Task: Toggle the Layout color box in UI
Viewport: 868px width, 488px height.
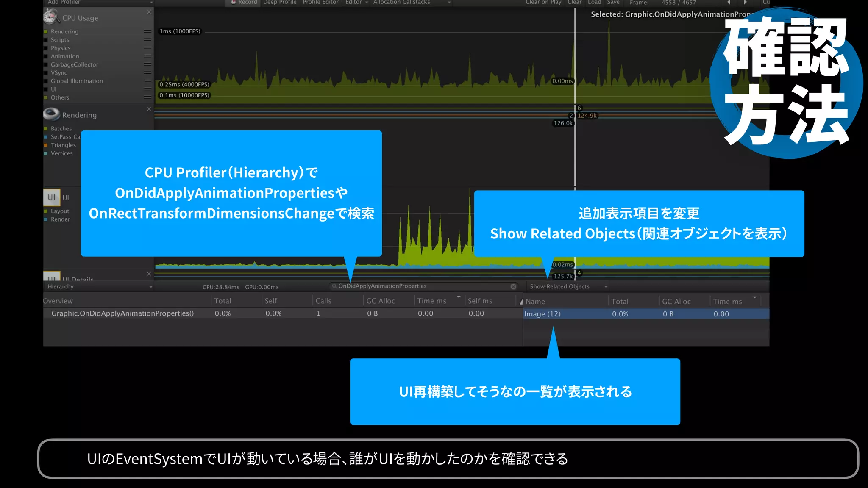Action: click(x=46, y=211)
